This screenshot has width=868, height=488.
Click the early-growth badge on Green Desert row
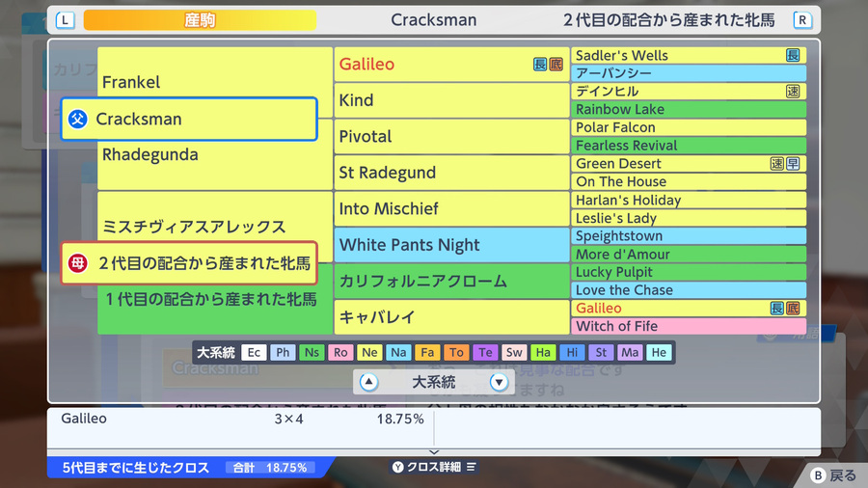coord(793,164)
